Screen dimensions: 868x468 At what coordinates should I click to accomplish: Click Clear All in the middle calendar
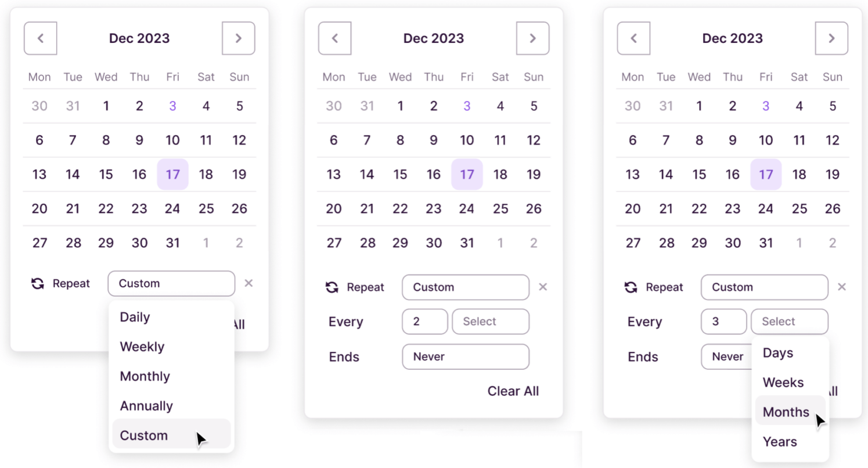(x=513, y=391)
